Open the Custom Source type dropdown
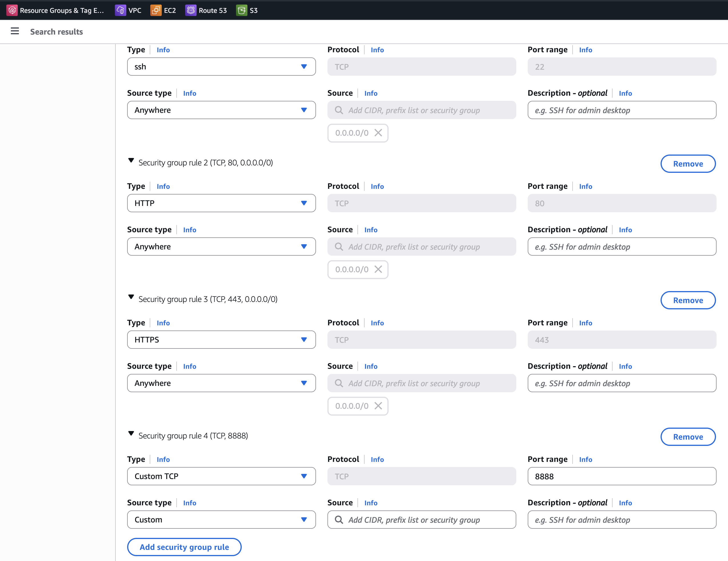728x561 pixels. pos(221,520)
